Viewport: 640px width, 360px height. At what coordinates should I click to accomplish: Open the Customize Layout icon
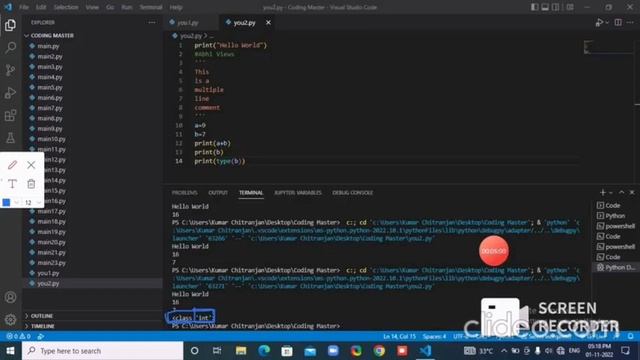[x=570, y=7]
